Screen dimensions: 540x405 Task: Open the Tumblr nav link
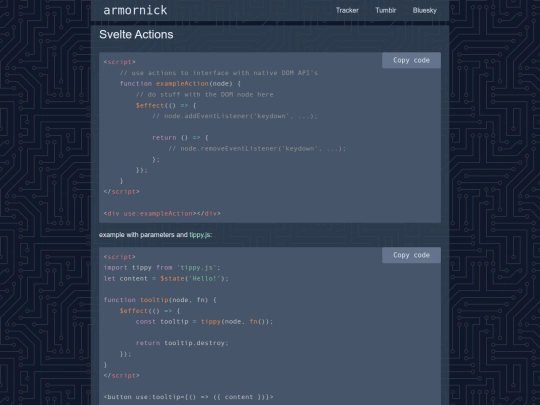click(x=386, y=10)
